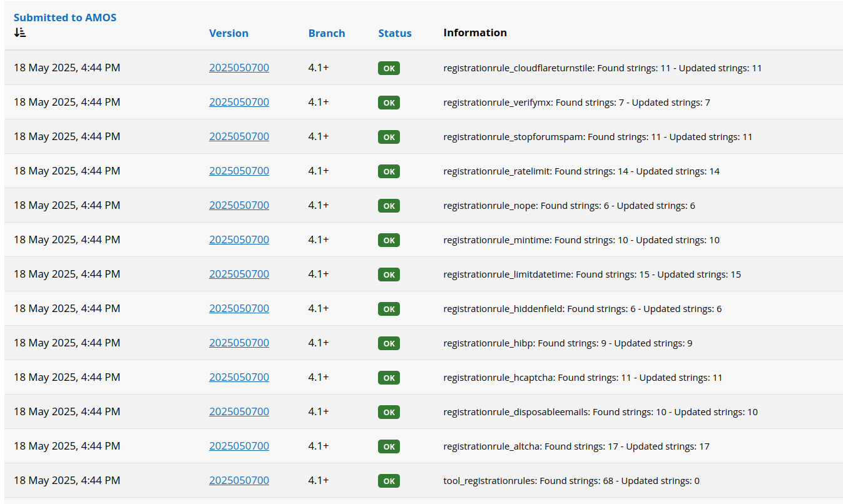Click OK status badge for cloudflareturnstile row

click(x=389, y=68)
